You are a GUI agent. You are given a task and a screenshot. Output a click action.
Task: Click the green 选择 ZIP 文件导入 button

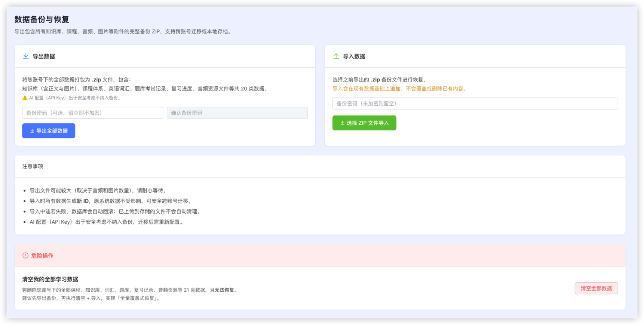(364, 123)
